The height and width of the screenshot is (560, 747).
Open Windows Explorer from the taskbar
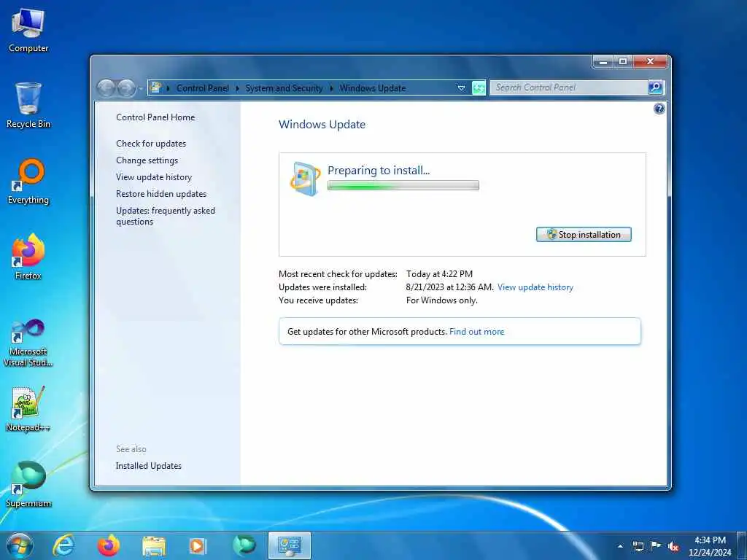pyautogui.click(x=153, y=546)
